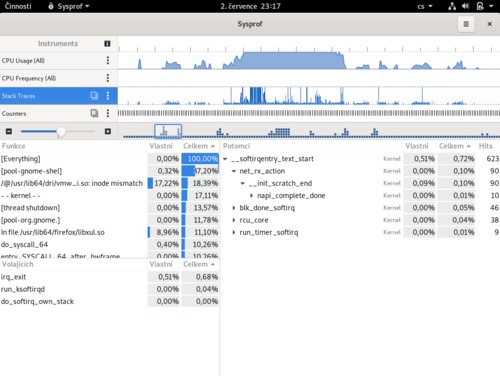Sort functions by Celkem column
The height and width of the screenshot is (376, 500).
tap(199, 146)
